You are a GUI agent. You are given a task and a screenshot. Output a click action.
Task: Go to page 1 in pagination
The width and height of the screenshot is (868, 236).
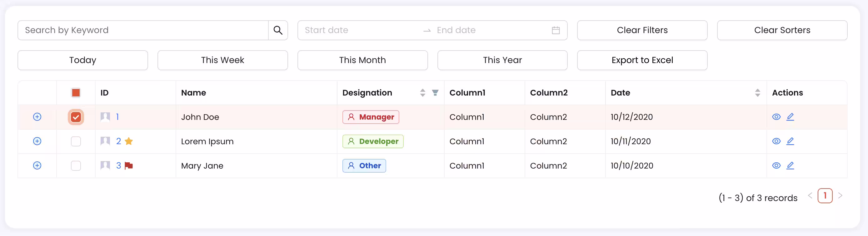pos(825,196)
